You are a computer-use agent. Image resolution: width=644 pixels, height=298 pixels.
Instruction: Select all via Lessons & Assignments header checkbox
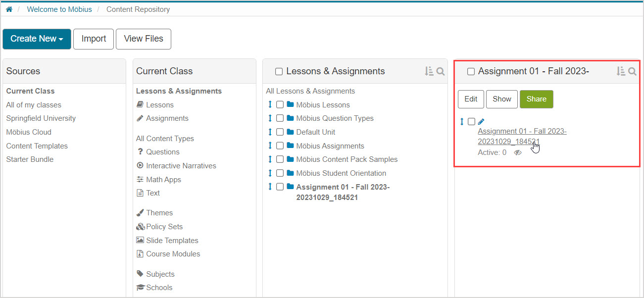(279, 72)
